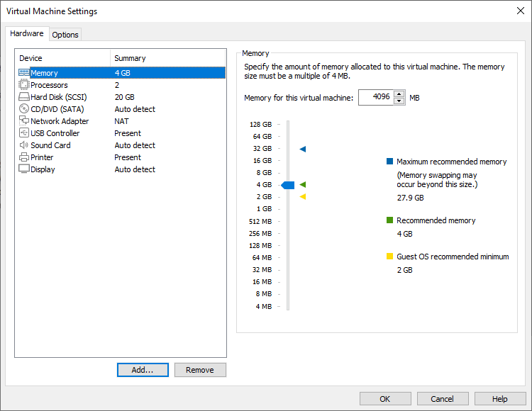This screenshot has height=411, width=532.
Task: Increase memory with the up spinner arrow
Action: [x=399, y=94]
